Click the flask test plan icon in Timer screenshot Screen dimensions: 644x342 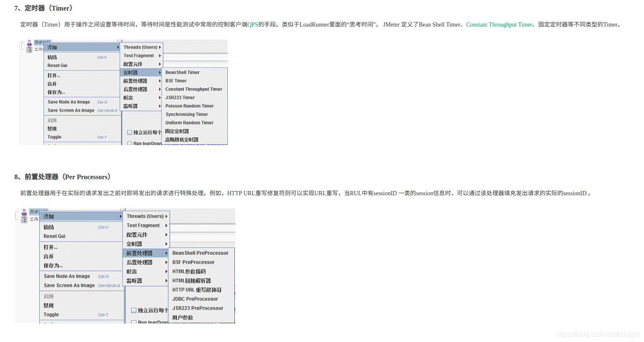[29, 43]
